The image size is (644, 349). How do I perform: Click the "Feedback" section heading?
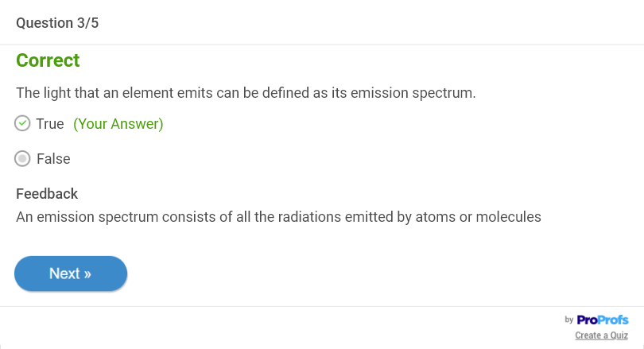coord(47,193)
